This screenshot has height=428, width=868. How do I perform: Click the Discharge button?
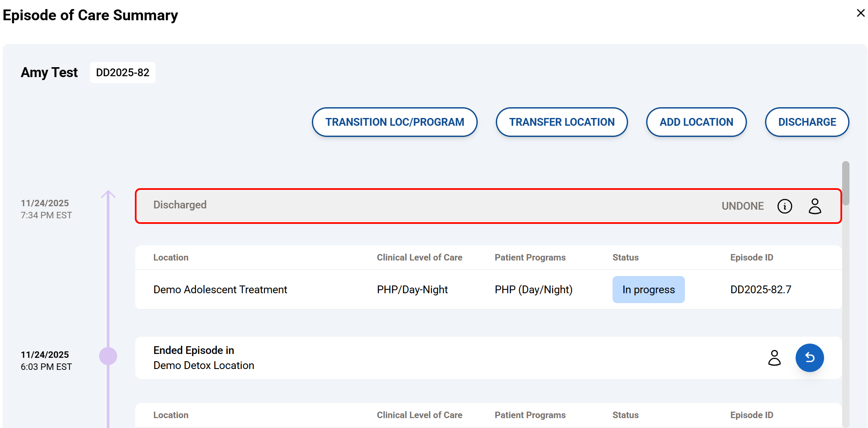[806, 122]
